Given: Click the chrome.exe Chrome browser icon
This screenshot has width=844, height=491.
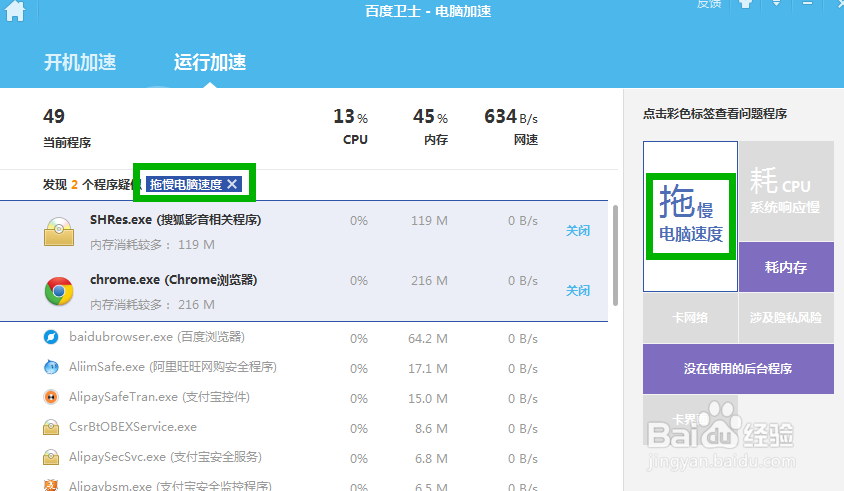Looking at the screenshot, I should click(x=59, y=291).
